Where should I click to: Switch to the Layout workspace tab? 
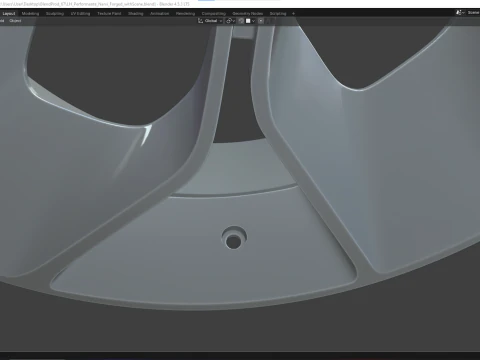(9, 14)
